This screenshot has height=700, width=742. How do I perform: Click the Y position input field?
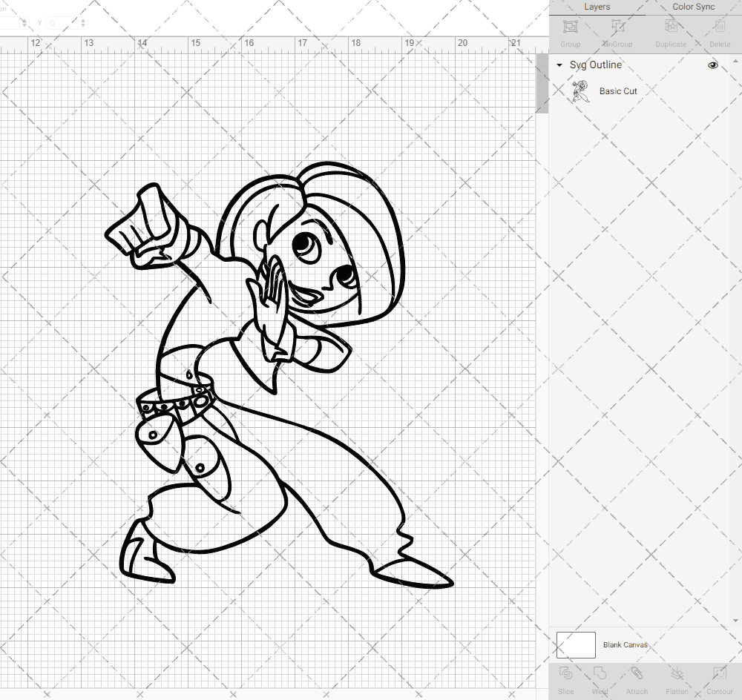[62, 22]
